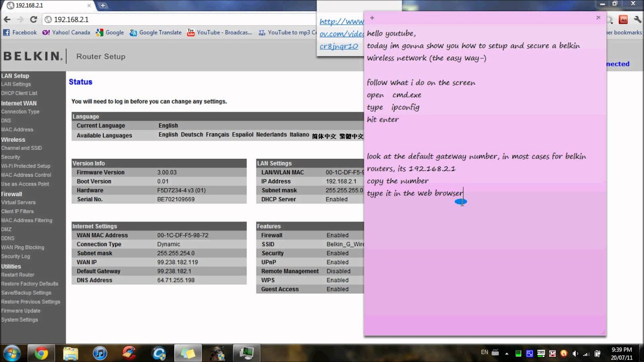Open Chrome from the taskbar
This screenshot has height=362, width=644.
[41, 353]
